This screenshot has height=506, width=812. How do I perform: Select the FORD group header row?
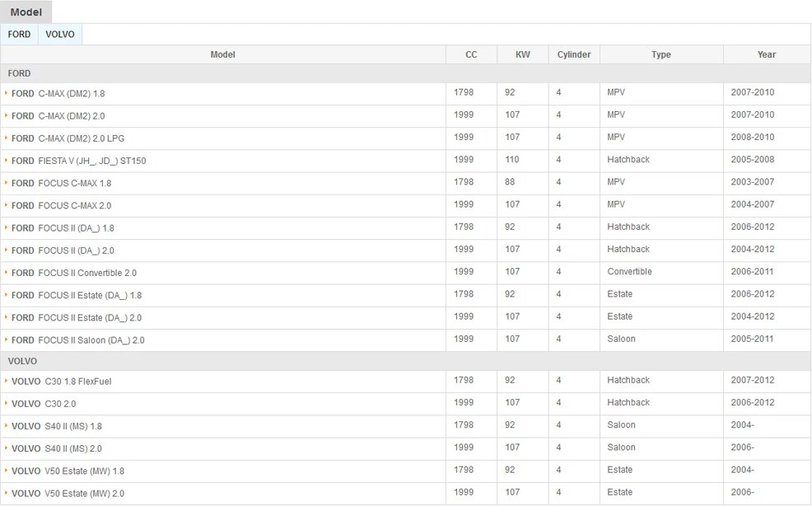[x=405, y=73]
